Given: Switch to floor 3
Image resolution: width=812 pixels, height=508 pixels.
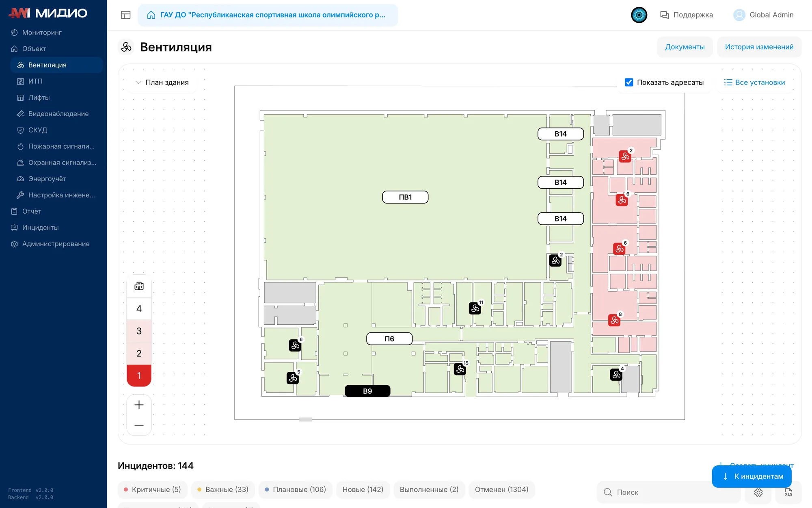Looking at the screenshot, I should coord(139,331).
